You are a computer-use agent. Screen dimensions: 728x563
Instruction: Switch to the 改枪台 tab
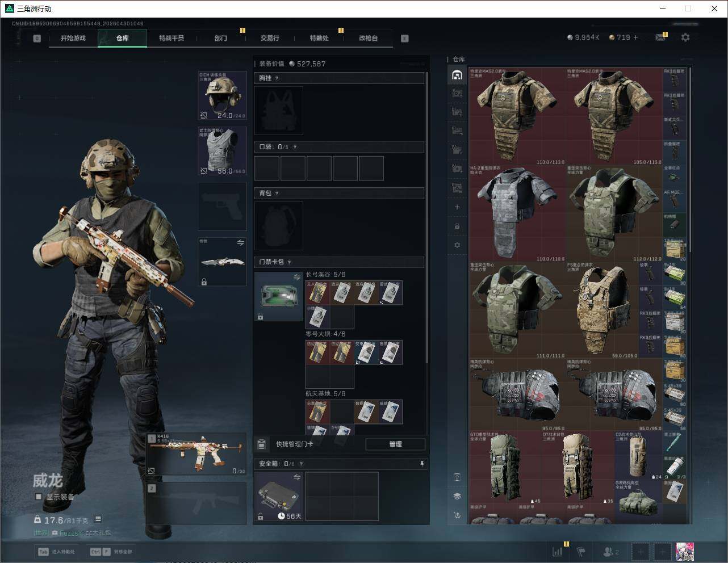(368, 38)
